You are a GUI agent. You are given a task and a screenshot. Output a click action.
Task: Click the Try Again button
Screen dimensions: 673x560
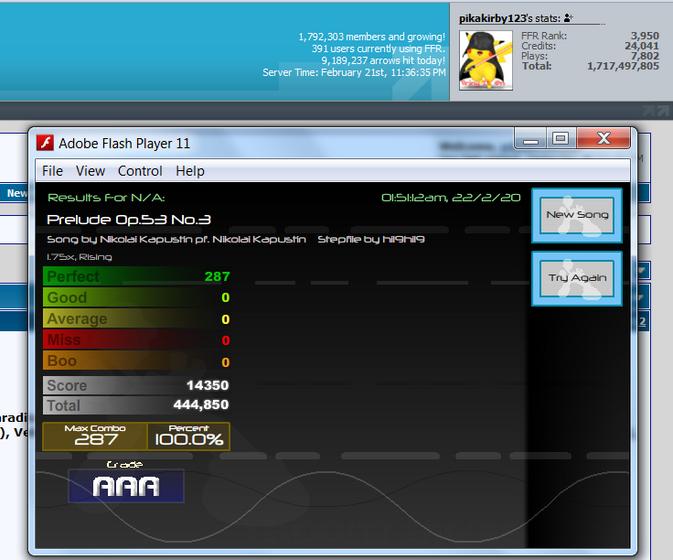pos(577,279)
